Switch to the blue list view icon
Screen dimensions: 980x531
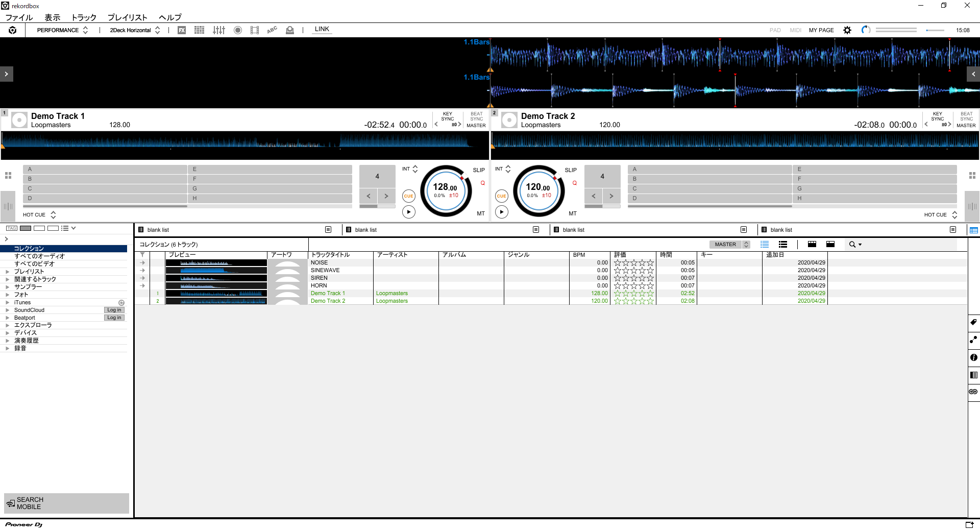pos(765,245)
